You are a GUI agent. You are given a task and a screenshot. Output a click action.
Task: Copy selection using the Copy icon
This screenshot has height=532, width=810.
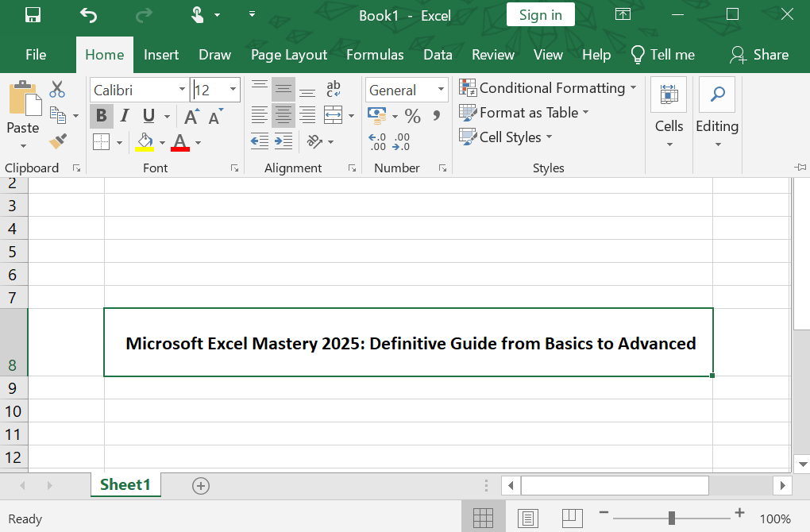[57, 114]
